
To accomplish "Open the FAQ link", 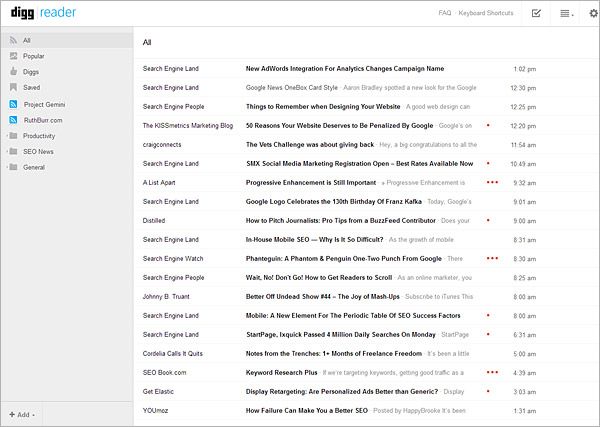I will [x=445, y=13].
